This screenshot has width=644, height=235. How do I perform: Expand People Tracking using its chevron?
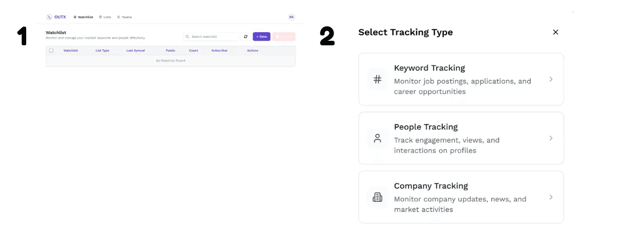pyautogui.click(x=551, y=138)
